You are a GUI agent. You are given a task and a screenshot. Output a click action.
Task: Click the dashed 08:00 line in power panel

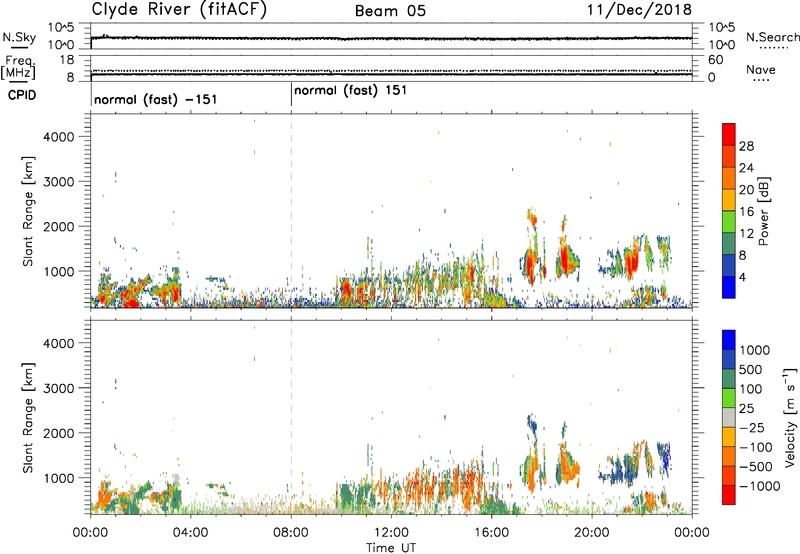click(291, 210)
